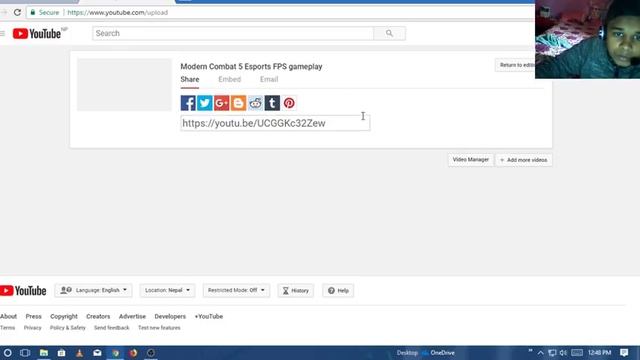Reload the page in browser
This screenshot has width=640, height=360.
(17, 13)
